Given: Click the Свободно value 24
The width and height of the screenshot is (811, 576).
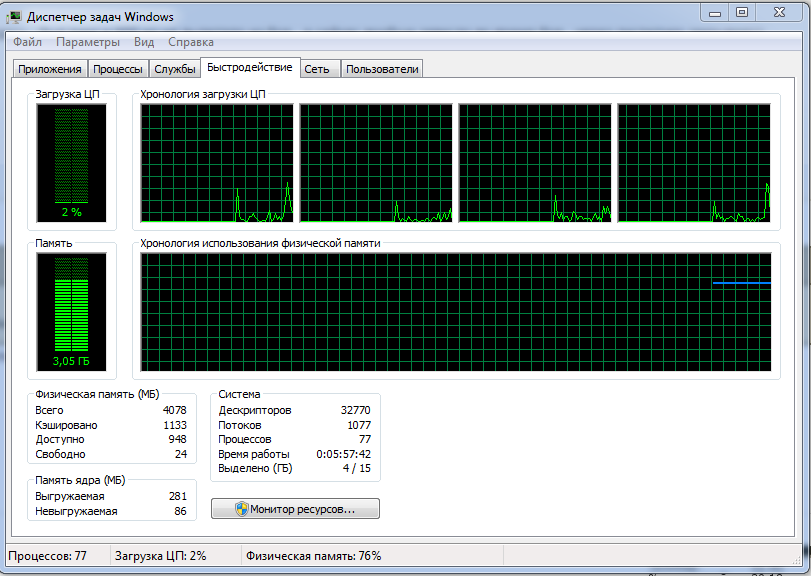Looking at the screenshot, I should (181, 454).
